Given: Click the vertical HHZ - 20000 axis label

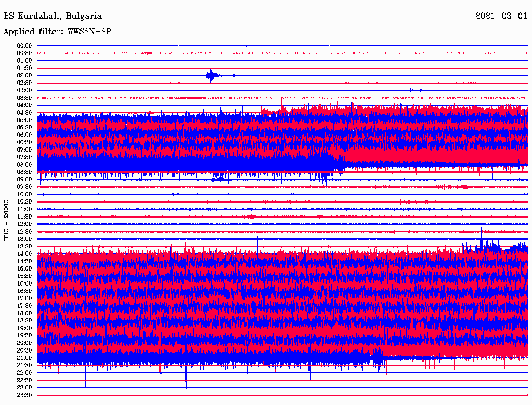Looking at the screenshot, I should click(x=7, y=220).
